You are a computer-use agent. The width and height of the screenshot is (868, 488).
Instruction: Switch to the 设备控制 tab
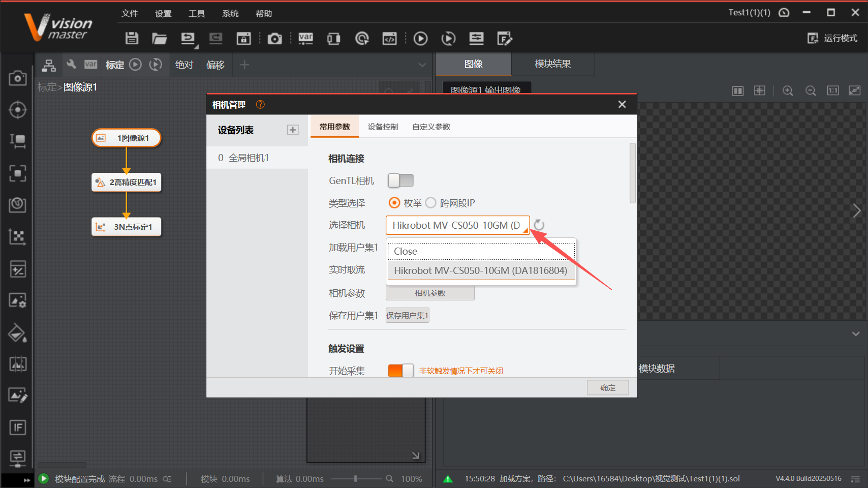point(383,127)
